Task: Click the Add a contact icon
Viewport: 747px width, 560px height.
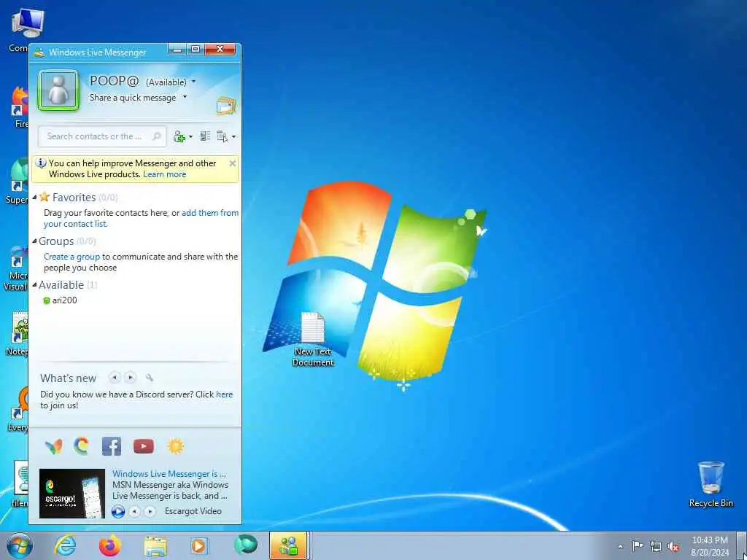Action: (x=179, y=136)
